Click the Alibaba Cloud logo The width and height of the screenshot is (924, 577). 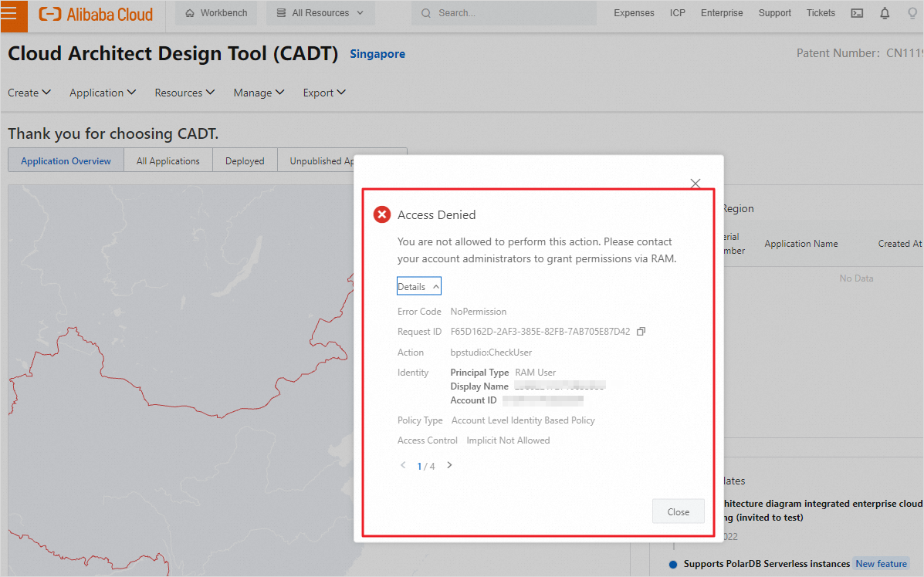[x=96, y=14]
